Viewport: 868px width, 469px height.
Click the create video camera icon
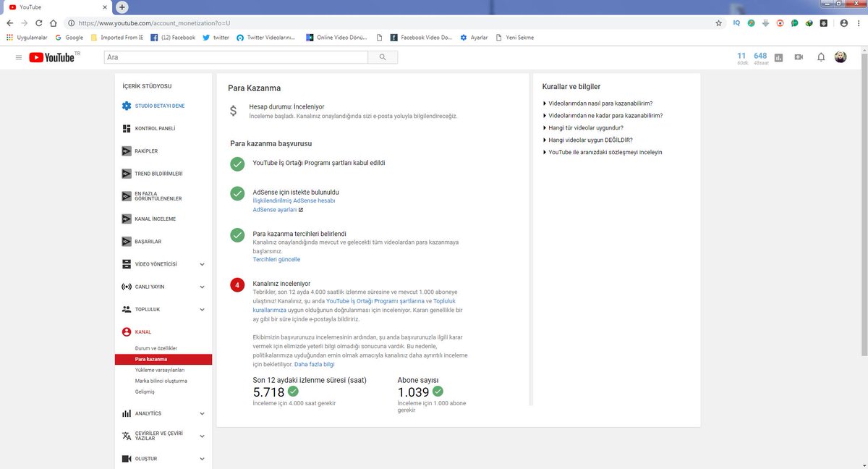pos(799,57)
